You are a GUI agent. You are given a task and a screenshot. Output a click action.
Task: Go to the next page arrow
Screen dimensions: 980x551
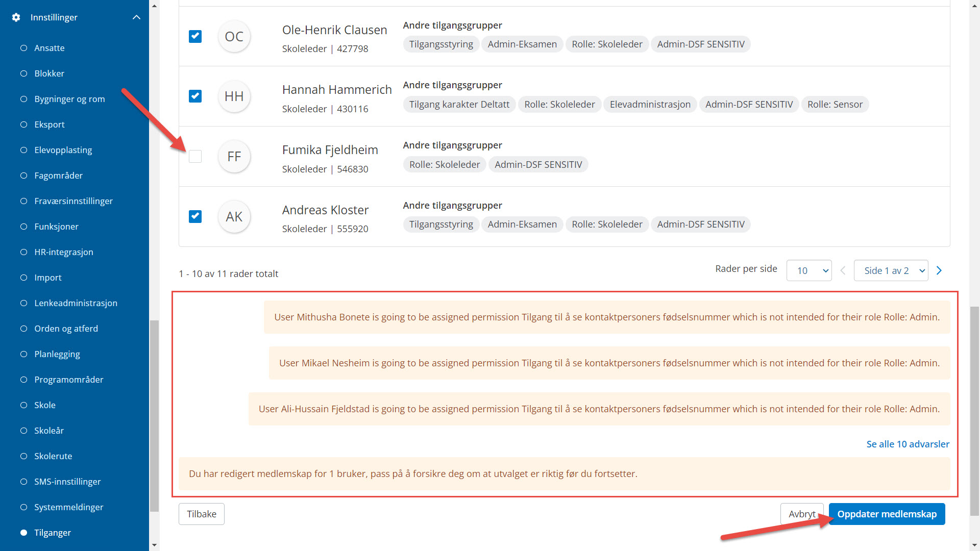939,270
